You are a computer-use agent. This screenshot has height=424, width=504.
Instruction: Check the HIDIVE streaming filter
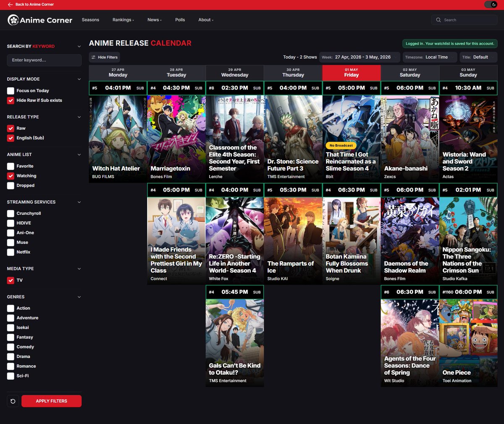[10, 223]
